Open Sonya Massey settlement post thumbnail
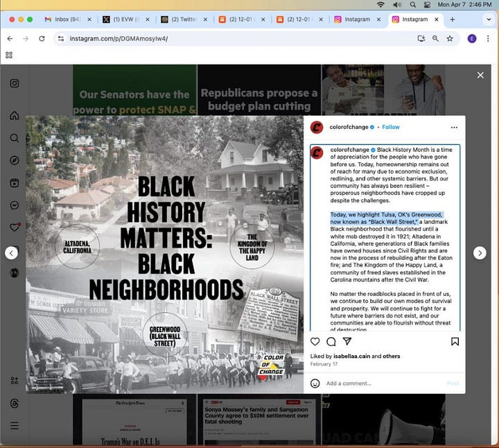Screen dimensions: 499x448 pyautogui.click(x=259, y=420)
